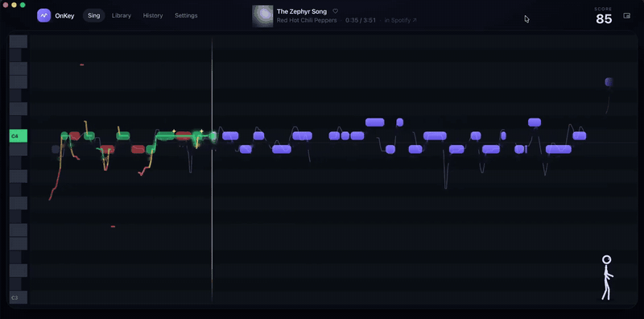644x319 pixels.
Task: Favorite the song with the heart icon
Action: point(335,11)
